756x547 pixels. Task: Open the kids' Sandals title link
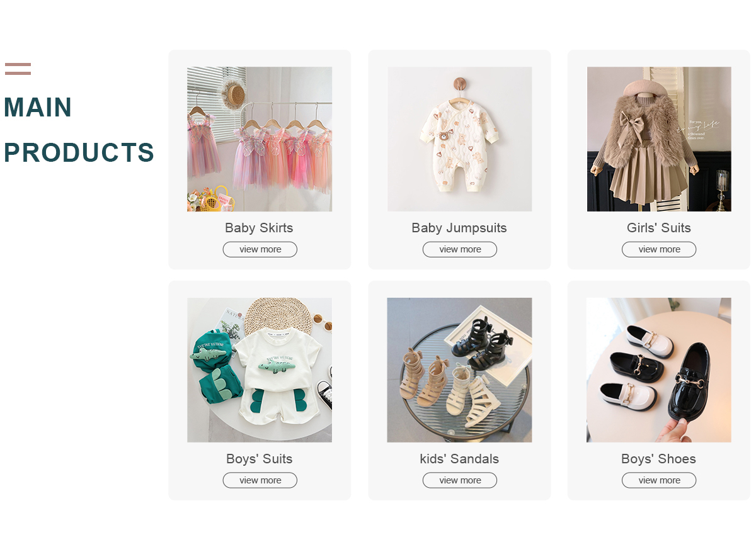pyautogui.click(x=459, y=459)
